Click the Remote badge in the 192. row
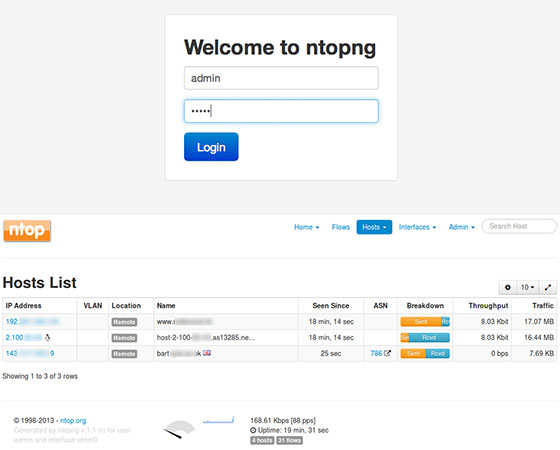560x450 pixels. pyautogui.click(x=124, y=322)
